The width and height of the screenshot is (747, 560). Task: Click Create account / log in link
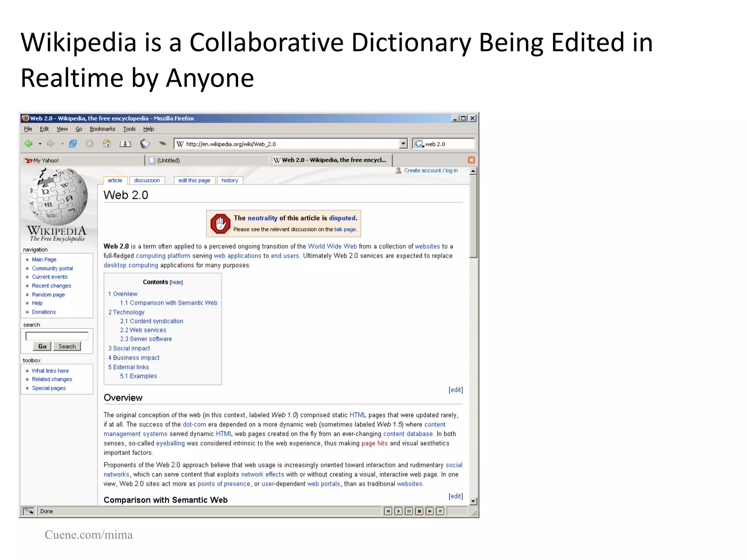pyautogui.click(x=431, y=171)
